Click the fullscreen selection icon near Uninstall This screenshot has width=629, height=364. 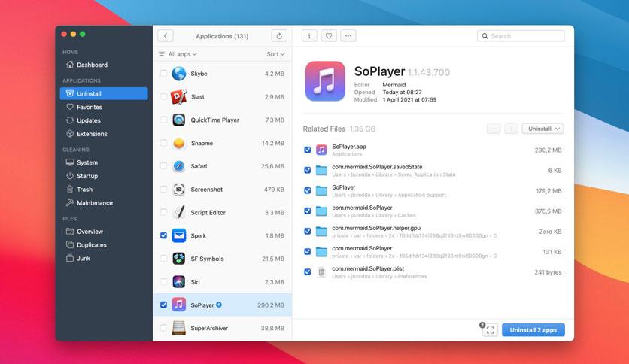490,330
